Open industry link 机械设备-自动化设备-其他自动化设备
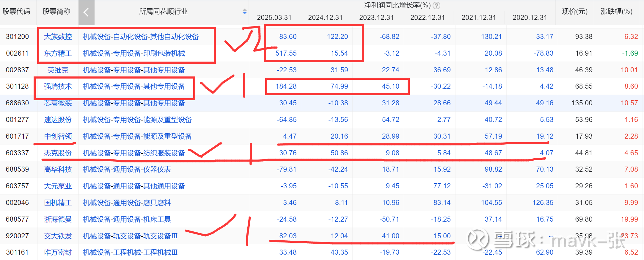644x260 pixels. pos(141,37)
